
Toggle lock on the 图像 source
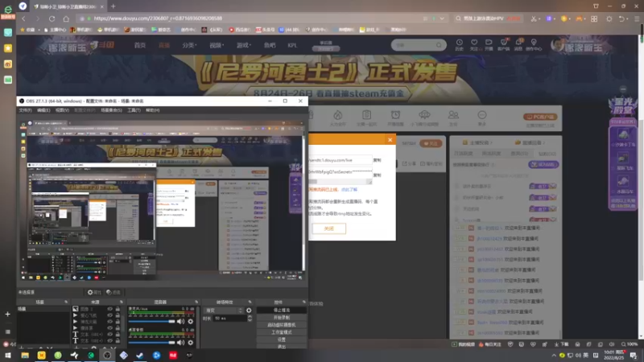[x=118, y=309]
